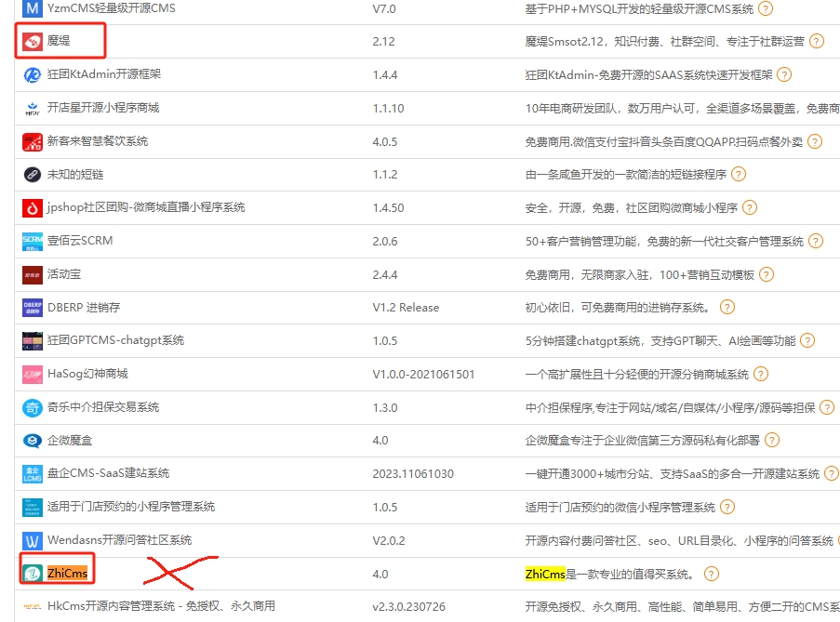Click version V1.2 Release cell
Viewport: 840px width, 622px height.
point(406,308)
